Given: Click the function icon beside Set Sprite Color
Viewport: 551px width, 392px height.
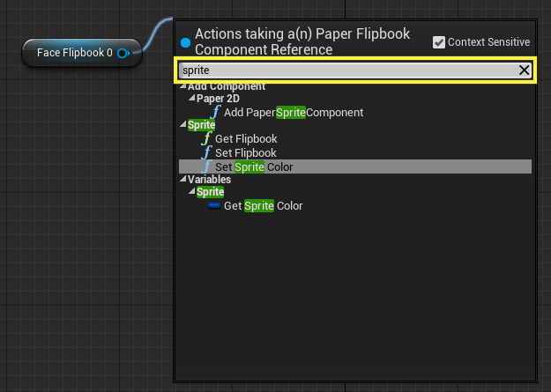Looking at the screenshot, I should tap(206, 166).
